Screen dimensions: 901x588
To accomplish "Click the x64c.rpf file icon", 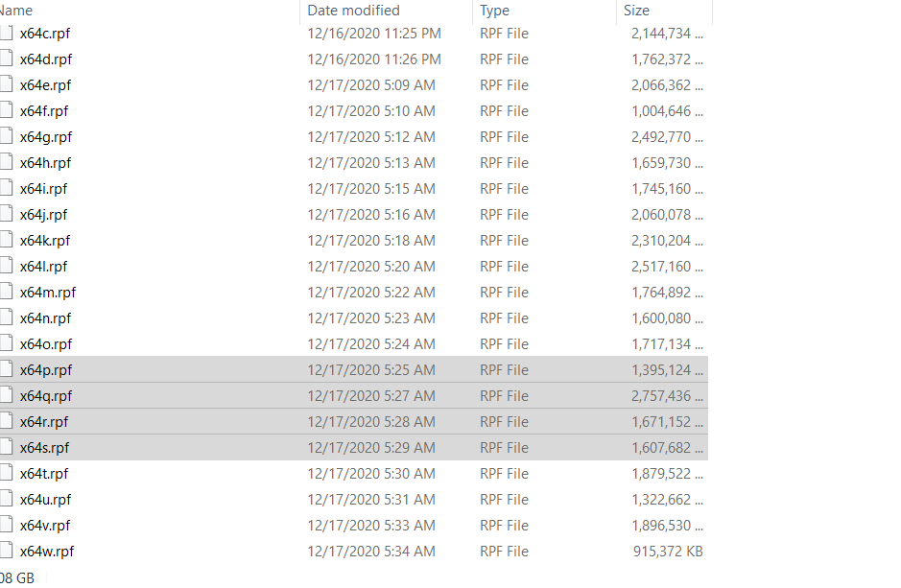I will (x=5, y=34).
